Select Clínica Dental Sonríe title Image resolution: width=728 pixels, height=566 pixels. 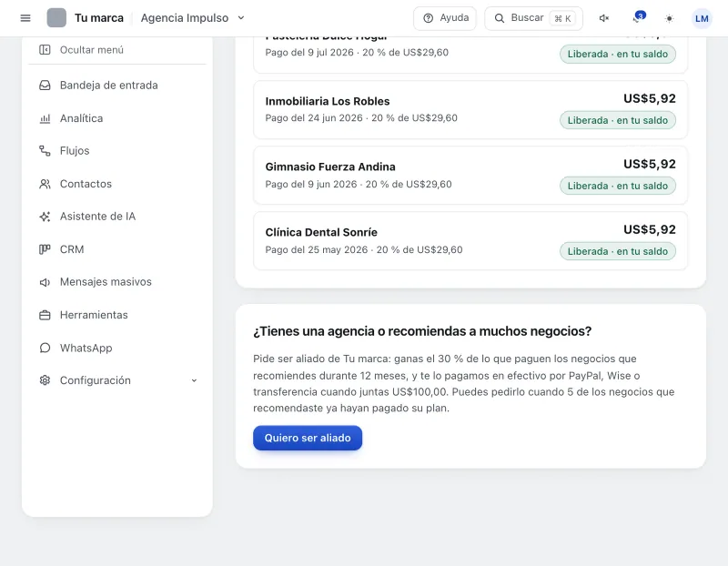(x=321, y=232)
